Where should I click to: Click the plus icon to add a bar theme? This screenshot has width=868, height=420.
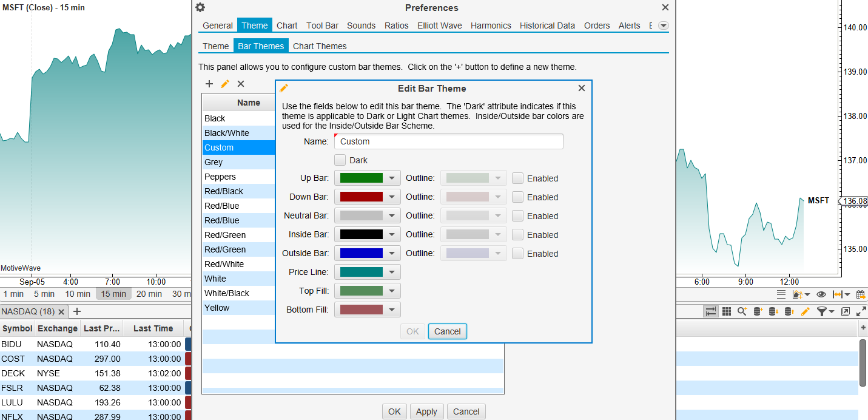coord(209,84)
